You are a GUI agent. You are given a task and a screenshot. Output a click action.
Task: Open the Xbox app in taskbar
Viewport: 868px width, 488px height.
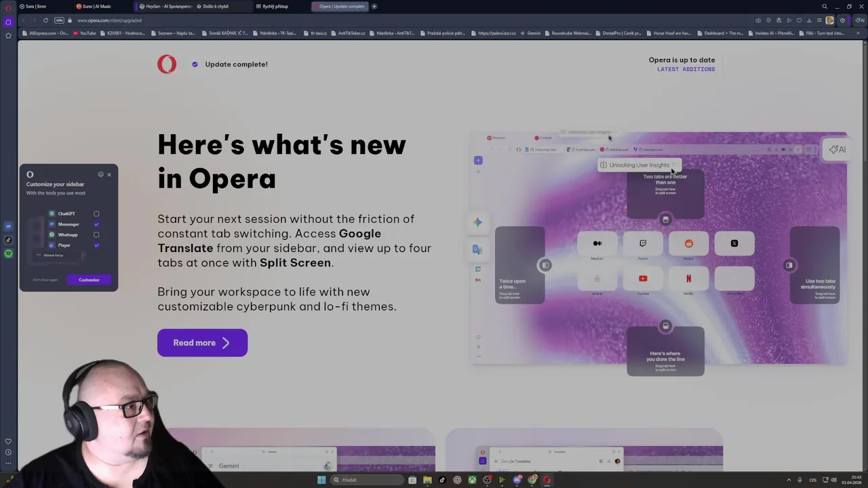pos(473,480)
